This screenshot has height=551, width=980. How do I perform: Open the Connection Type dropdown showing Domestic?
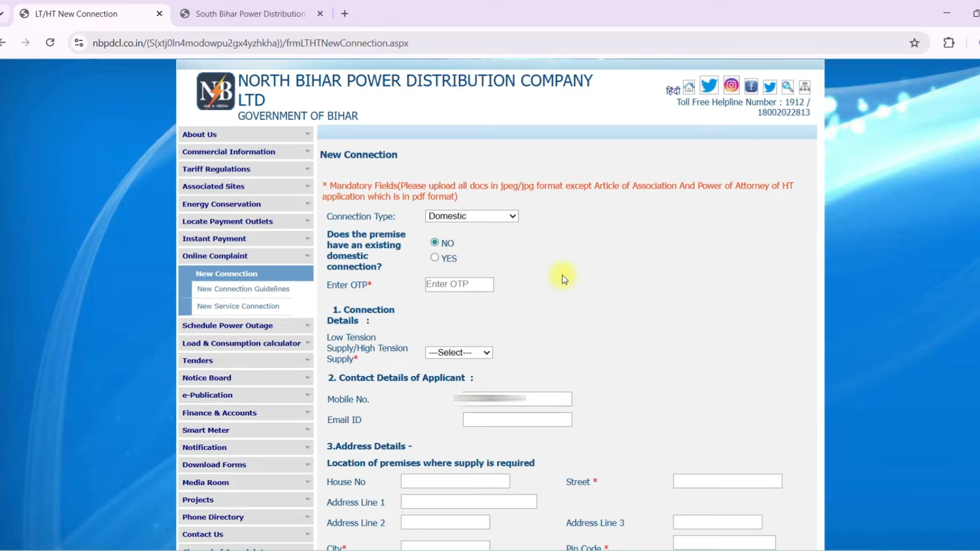tap(471, 216)
